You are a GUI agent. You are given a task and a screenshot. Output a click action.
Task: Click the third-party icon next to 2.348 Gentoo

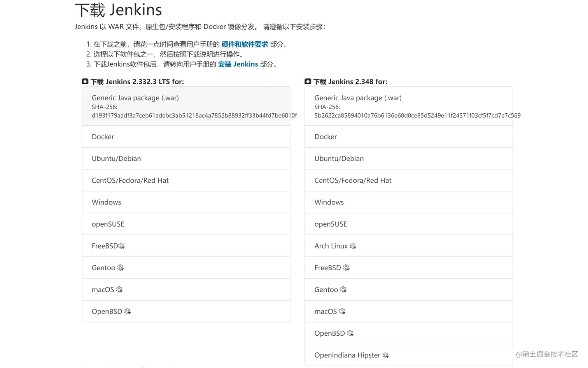pyautogui.click(x=343, y=289)
